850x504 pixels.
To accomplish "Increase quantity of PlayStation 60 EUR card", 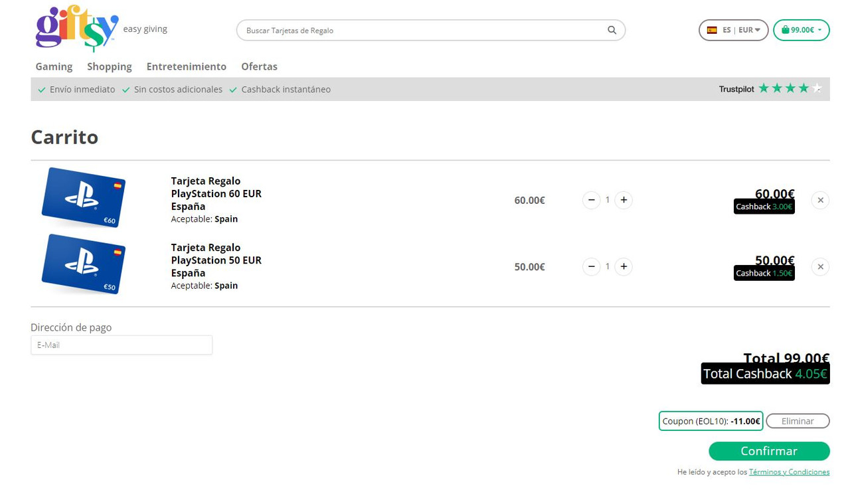I will 624,200.
